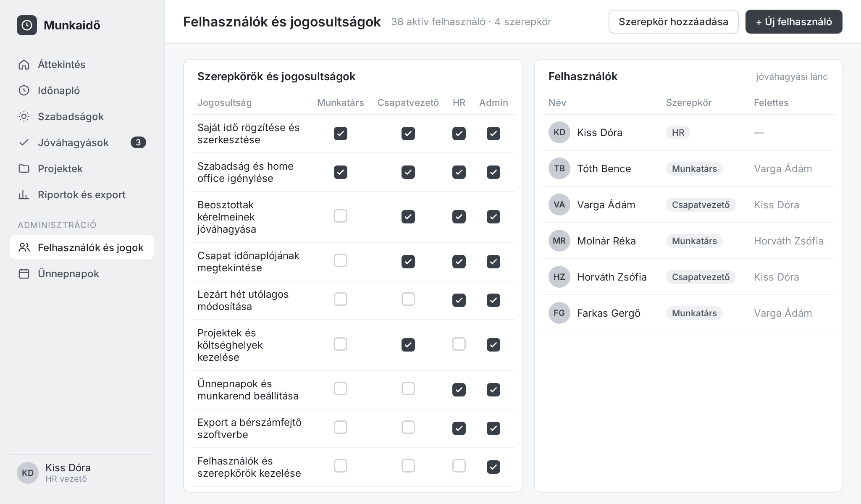Image resolution: width=861 pixels, height=504 pixels.
Task: Click the users icon beside Felhasználók és jogok
Action: point(24,247)
